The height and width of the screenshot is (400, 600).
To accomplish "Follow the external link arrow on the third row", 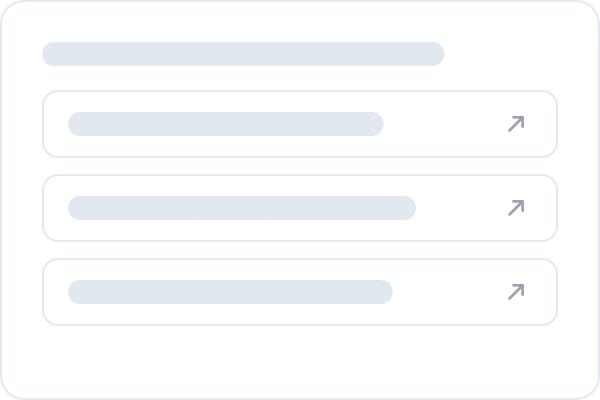I will coord(516,292).
